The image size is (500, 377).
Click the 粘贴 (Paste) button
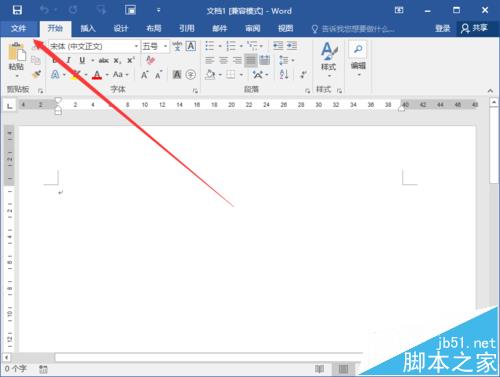(x=16, y=60)
